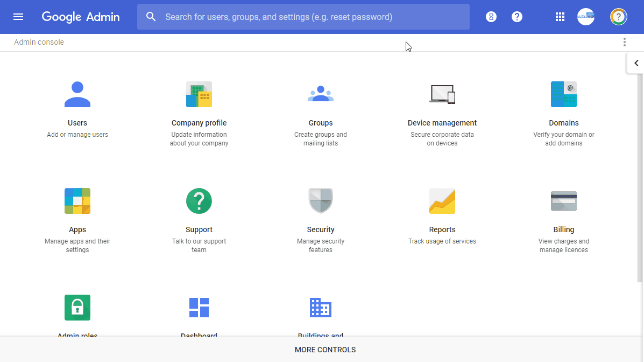This screenshot has width=644, height=362.
Task: Open the hourglass tasks icon
Action: point(491,17)
